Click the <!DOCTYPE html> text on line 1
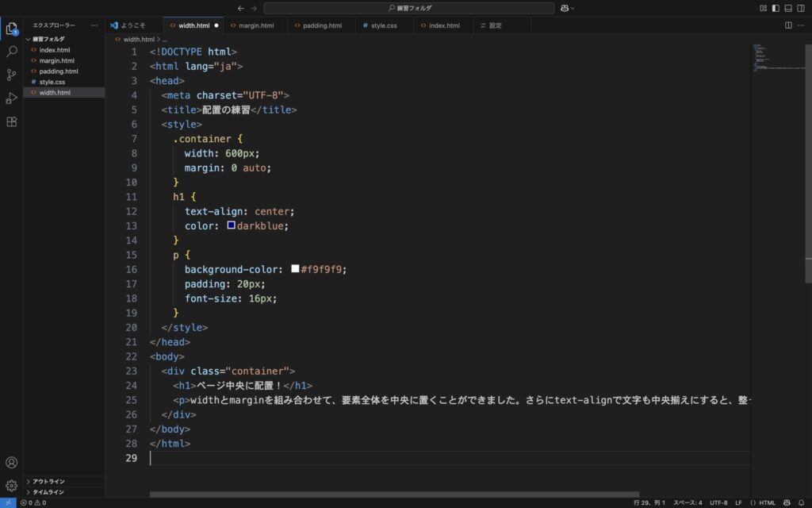 click(x=193, y=52)
